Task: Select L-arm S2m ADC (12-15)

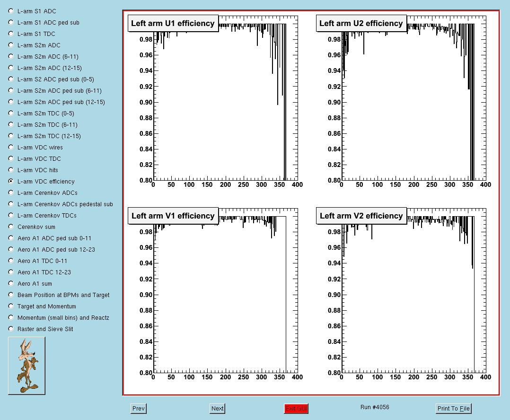Action: click(x=11, y=68)
